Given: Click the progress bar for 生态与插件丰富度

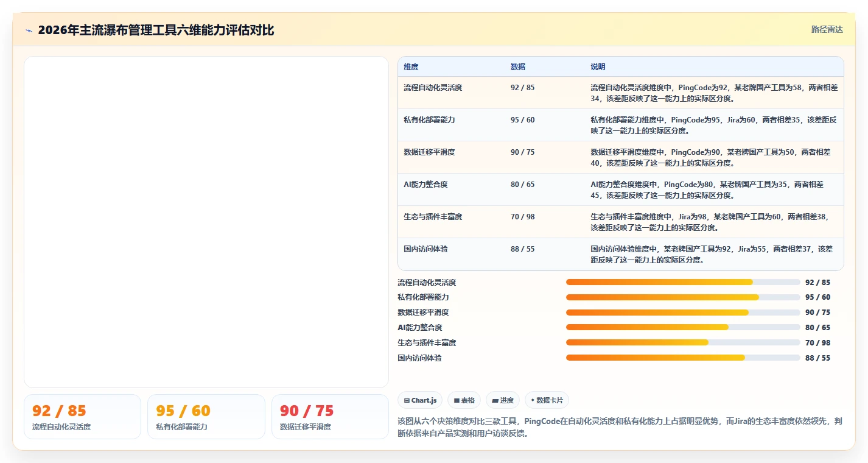Looking at the screenshot, I should (x=683, y=342).
